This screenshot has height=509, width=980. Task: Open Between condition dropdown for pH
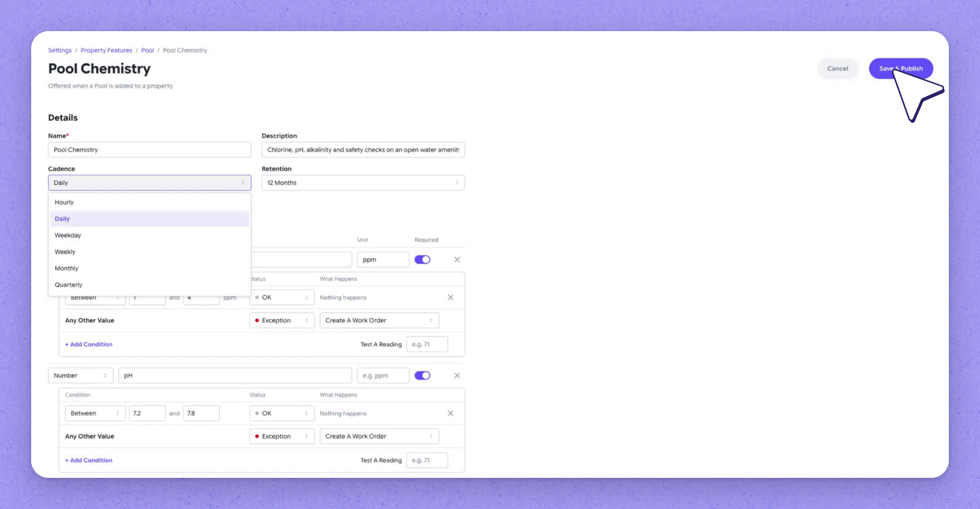(x=95, y=413)
